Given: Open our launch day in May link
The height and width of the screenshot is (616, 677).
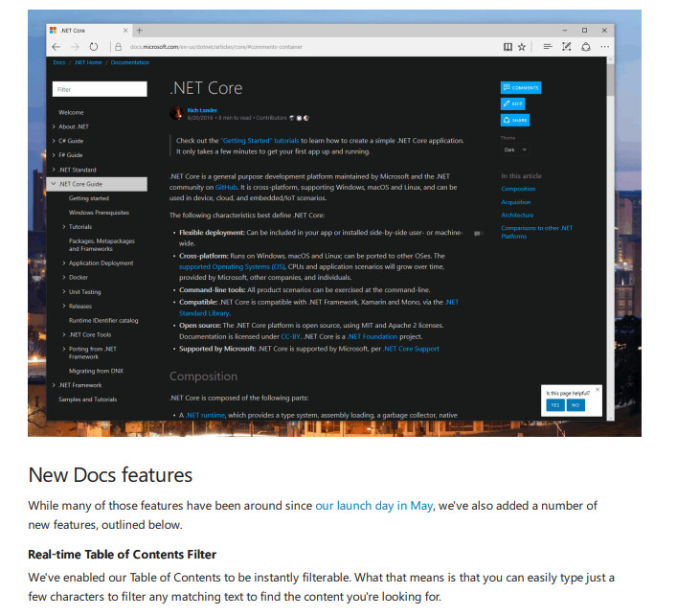Looking at the screenshot, I should pyautogui.click(x=373, y=506).
